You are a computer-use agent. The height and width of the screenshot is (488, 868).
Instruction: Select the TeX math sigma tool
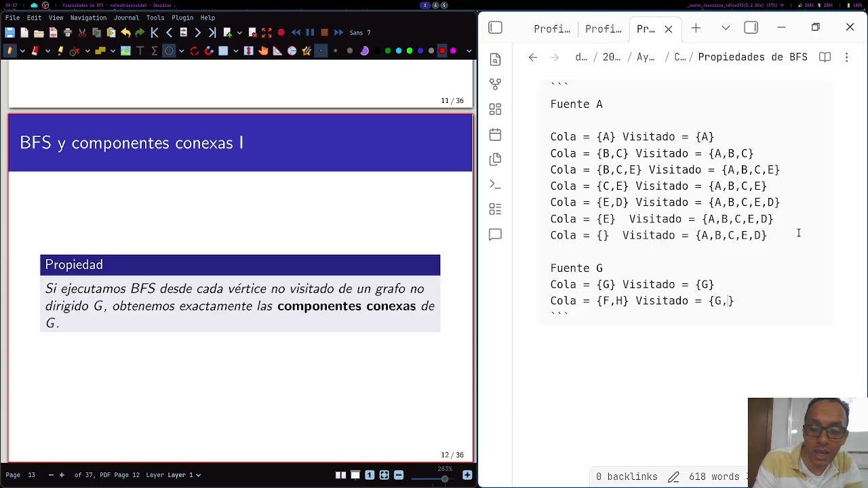[154, 51]
